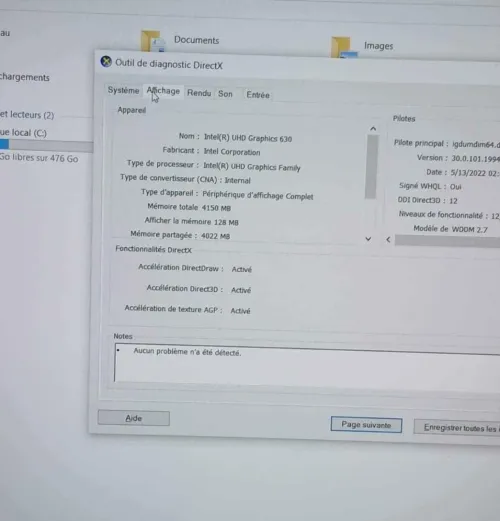Viewport: 500px width, 521px height.
Task: Click the driver Version 30.0.101 value
Action: point(476,159)
